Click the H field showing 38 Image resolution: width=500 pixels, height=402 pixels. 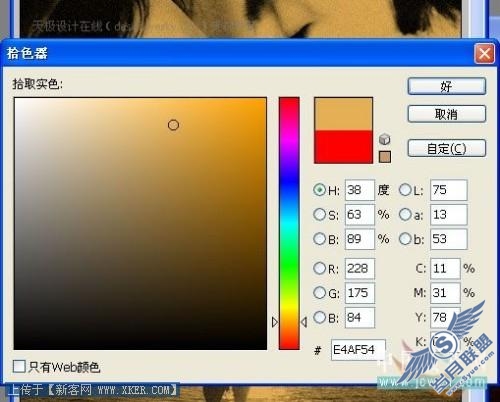[x=360, y=190]
